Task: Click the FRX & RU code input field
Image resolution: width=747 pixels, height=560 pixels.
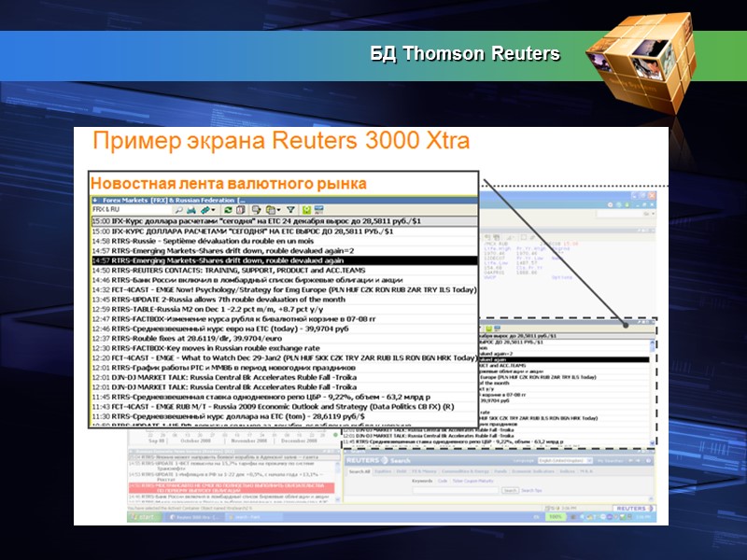Action: pyautogui.click(x=131, y=209)
